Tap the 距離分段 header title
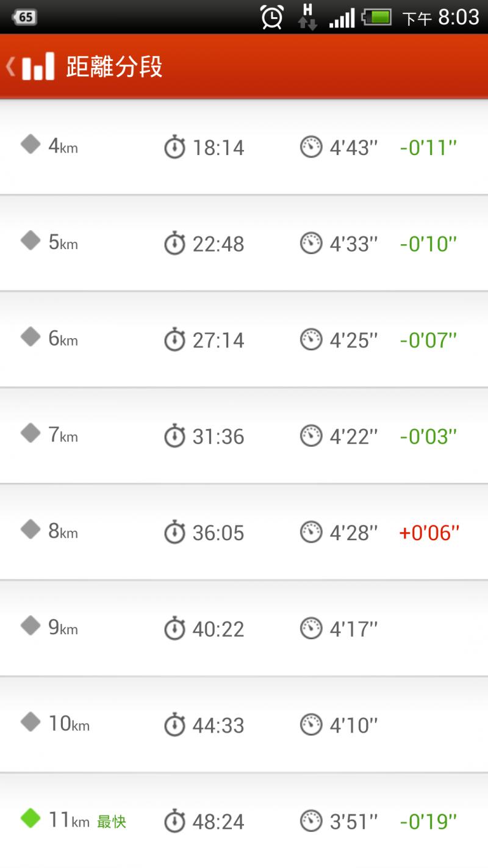The image size is (488, 868). click(114, 67)
